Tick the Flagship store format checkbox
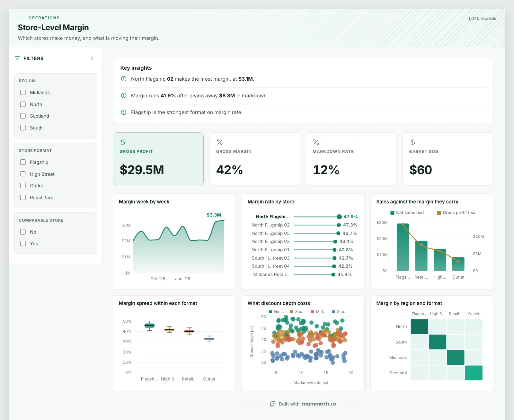Viewport: 514px width, 420px height. (23, 162)
